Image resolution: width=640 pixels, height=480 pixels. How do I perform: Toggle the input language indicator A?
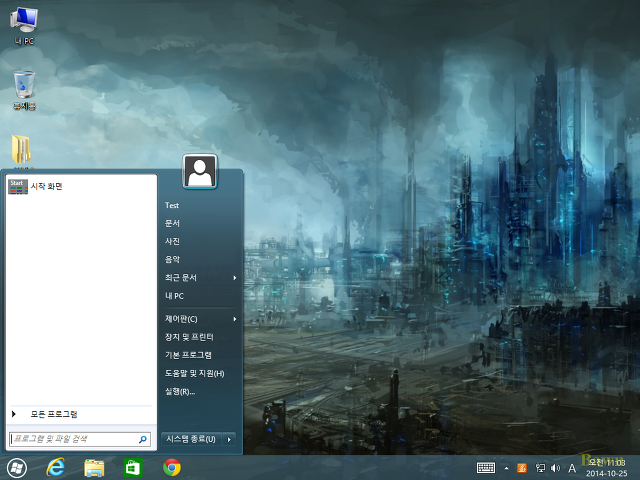click(x=572, y=469)
